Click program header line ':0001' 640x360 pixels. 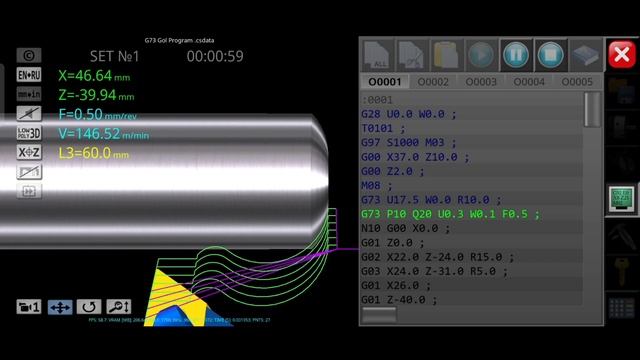point(377,100)
